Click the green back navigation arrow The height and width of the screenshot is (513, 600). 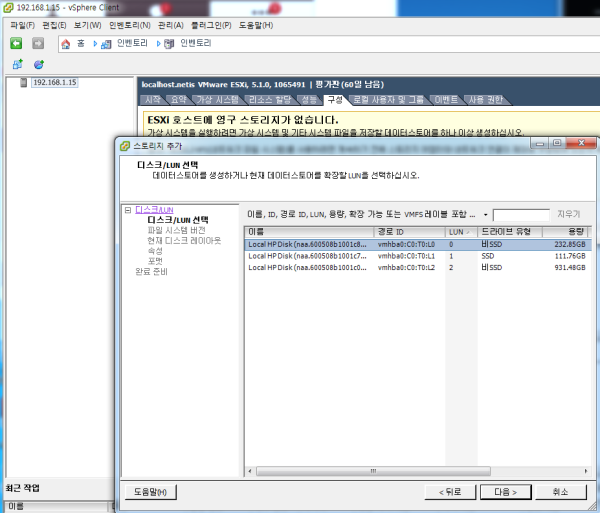[16, 44]
